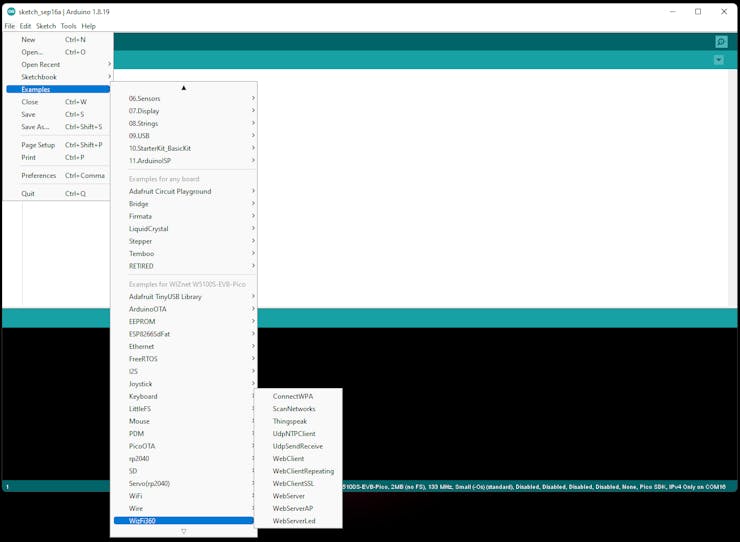Viewport: 740px width, 542px height.
Task: Click the Arduino app icon in title bar
Action: click(11, 11)
